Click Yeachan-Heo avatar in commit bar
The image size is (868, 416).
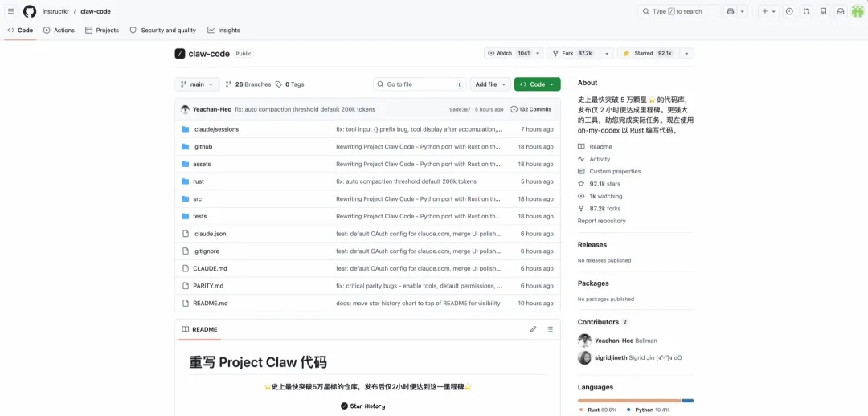coord(185,109)
